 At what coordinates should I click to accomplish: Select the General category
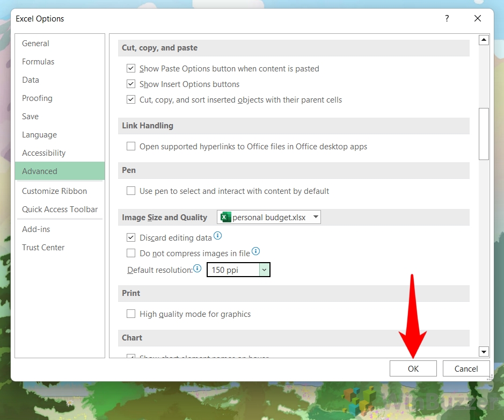pos(60,44)
